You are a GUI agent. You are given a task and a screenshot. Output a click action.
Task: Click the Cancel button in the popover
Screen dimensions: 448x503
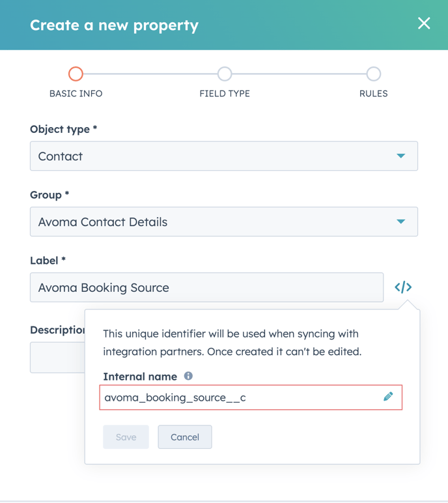(x=185, y=437)
